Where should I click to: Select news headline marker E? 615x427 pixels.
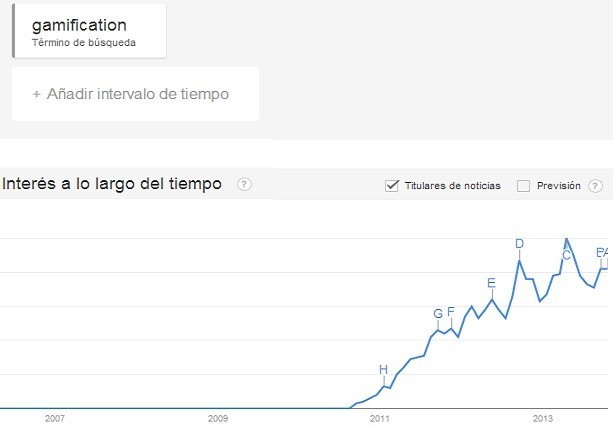coord(491,282)
